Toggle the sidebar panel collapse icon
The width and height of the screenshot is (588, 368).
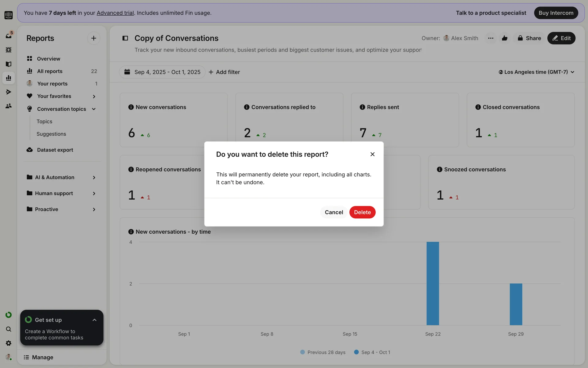tap(125, 38)
